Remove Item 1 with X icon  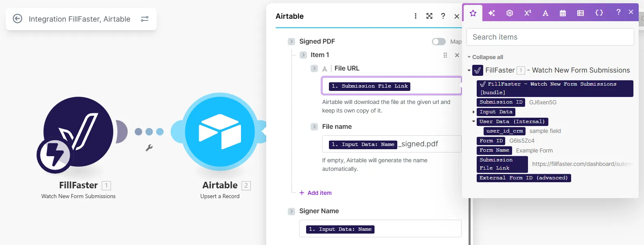457,55
